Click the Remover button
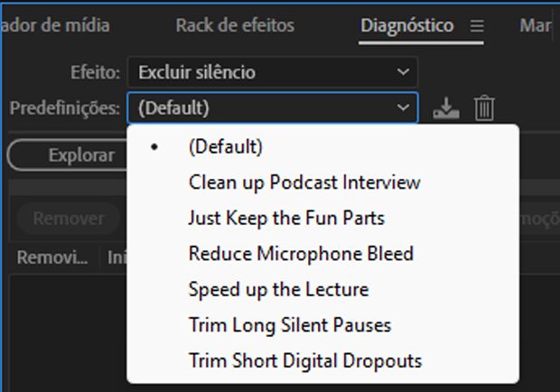 69,219
